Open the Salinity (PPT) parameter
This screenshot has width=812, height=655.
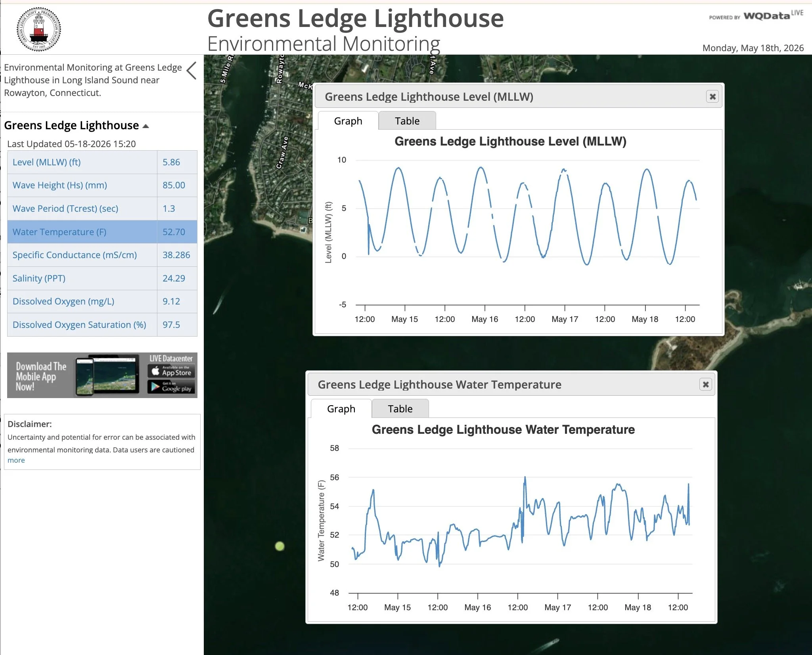tap(39, 278)
